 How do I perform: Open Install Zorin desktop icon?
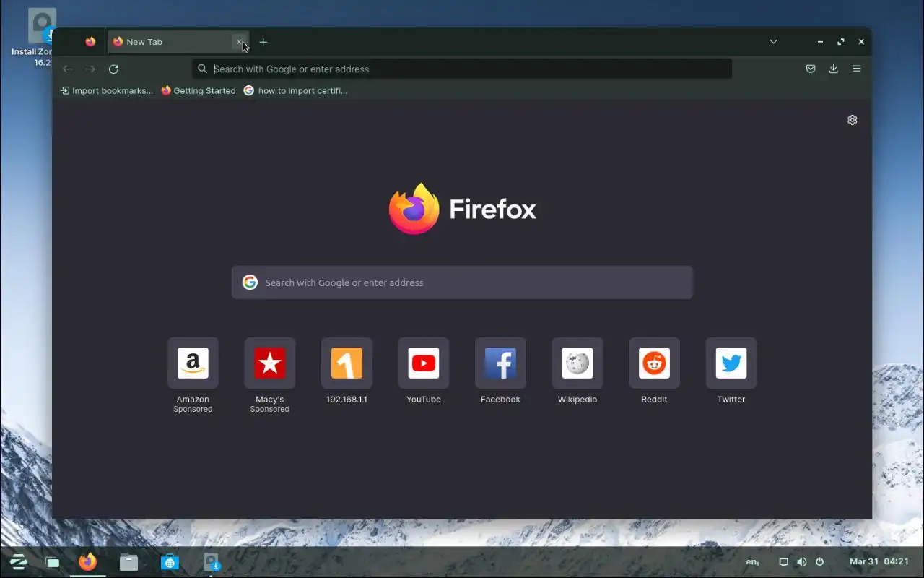(x=42, y=38)
